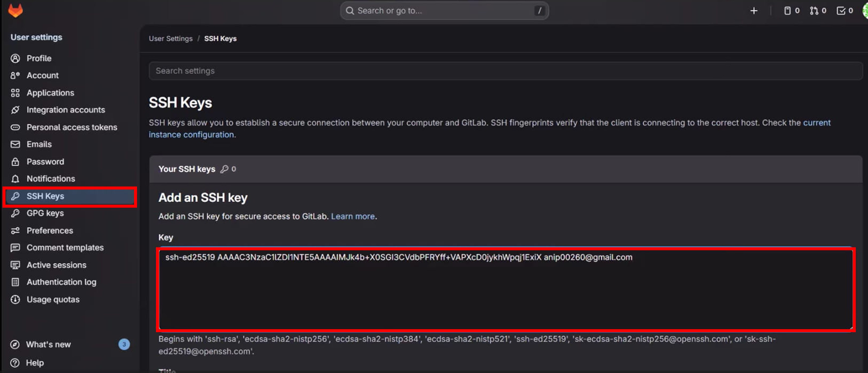This screenshot has height=373, width=868.
Task: Click the Learn more link
Action: (353, 216)
